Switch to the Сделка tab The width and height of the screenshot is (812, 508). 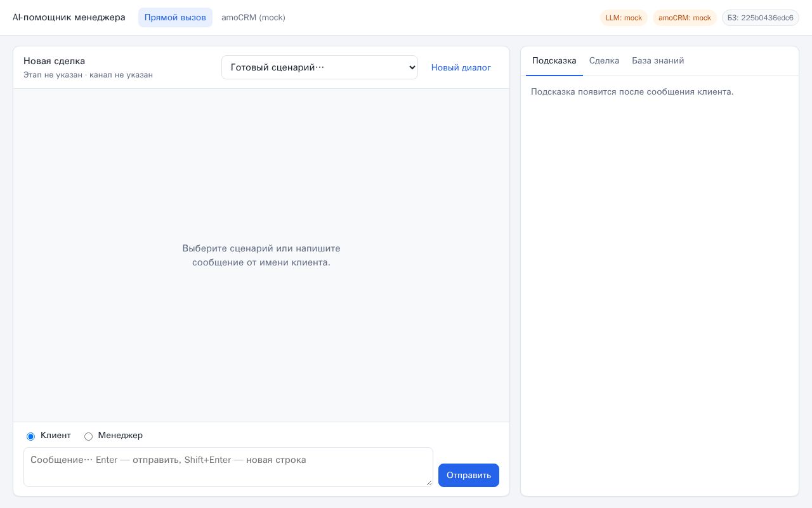tap(604, 61)
